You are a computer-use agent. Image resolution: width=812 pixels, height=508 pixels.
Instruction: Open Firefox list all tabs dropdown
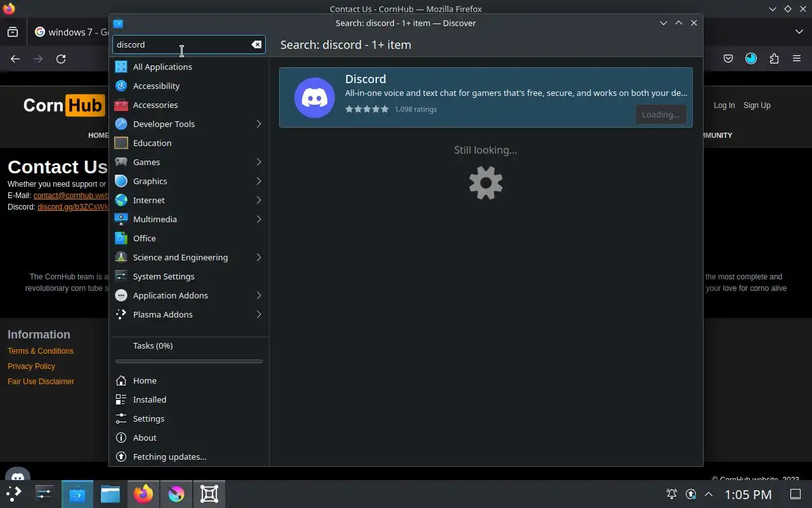point(799,32)
